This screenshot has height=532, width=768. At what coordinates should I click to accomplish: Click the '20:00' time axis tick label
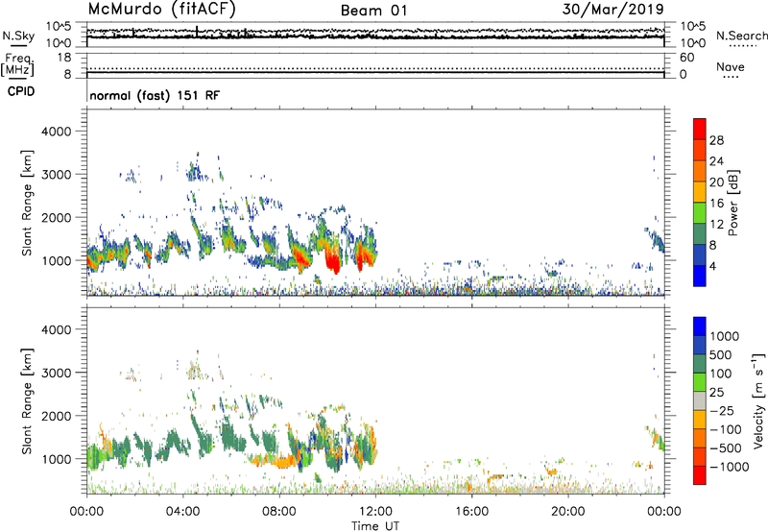point(568,512)
